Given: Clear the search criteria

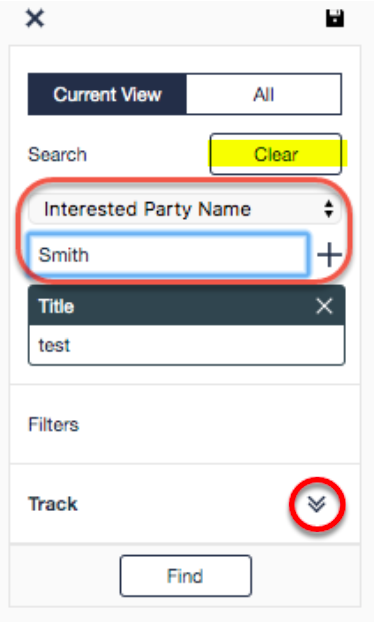Looking at the screenshot, I should coord(276,154).
